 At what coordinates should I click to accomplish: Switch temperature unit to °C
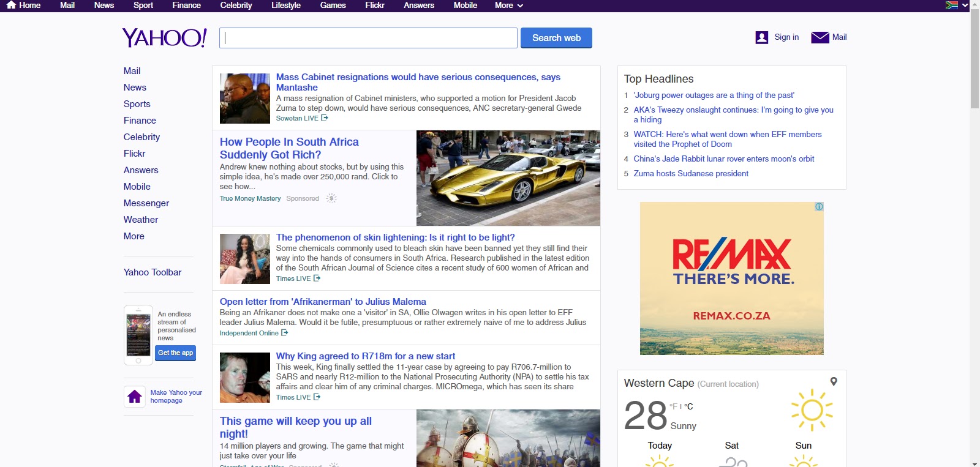[688, 406]
